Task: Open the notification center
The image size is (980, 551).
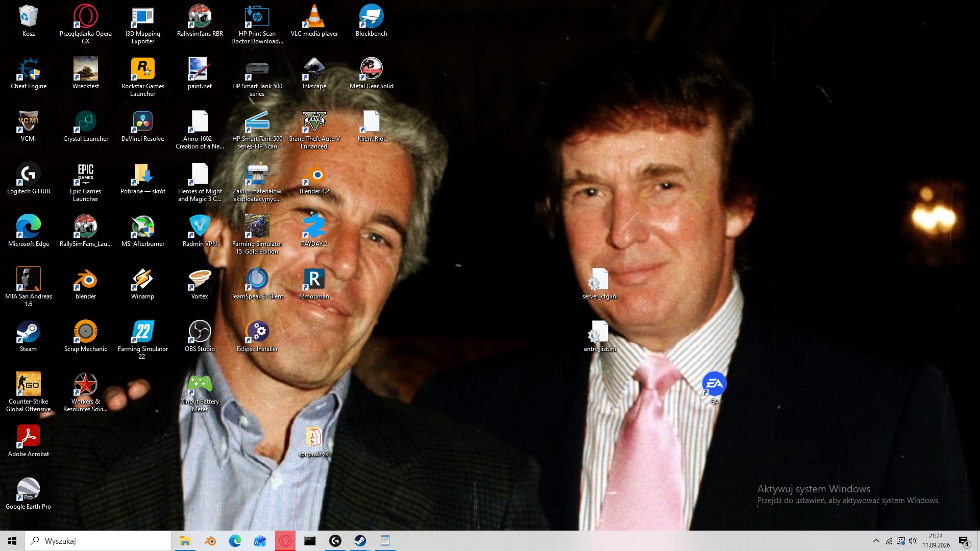Action: click(964, 541)
